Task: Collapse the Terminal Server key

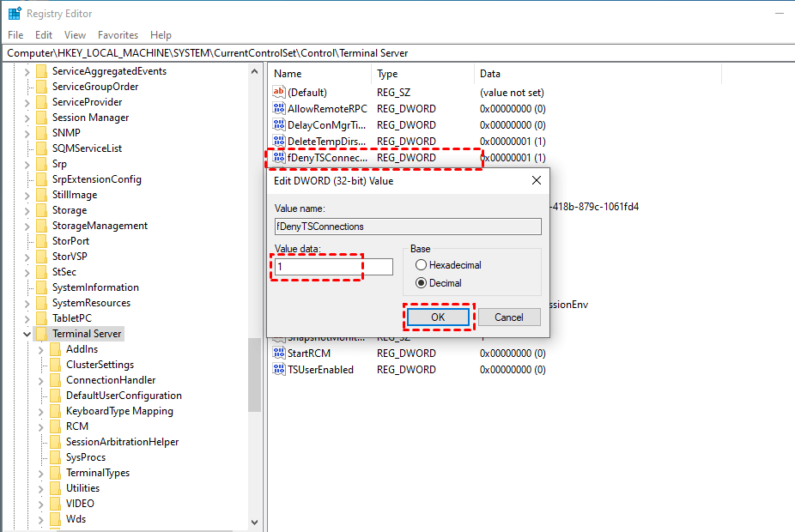Action: tap(27, 334)
